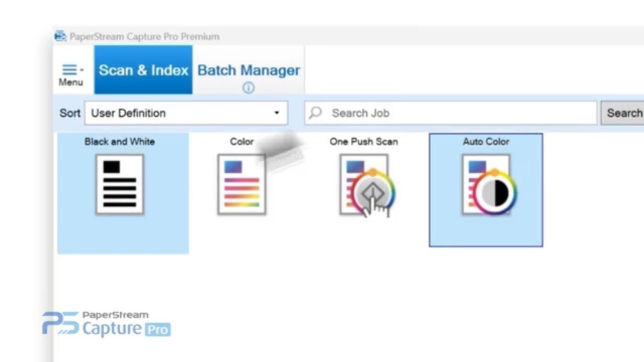Select the Black and White job icon
This screenshot has height=362, width=644.
click(x=120, y=185)
